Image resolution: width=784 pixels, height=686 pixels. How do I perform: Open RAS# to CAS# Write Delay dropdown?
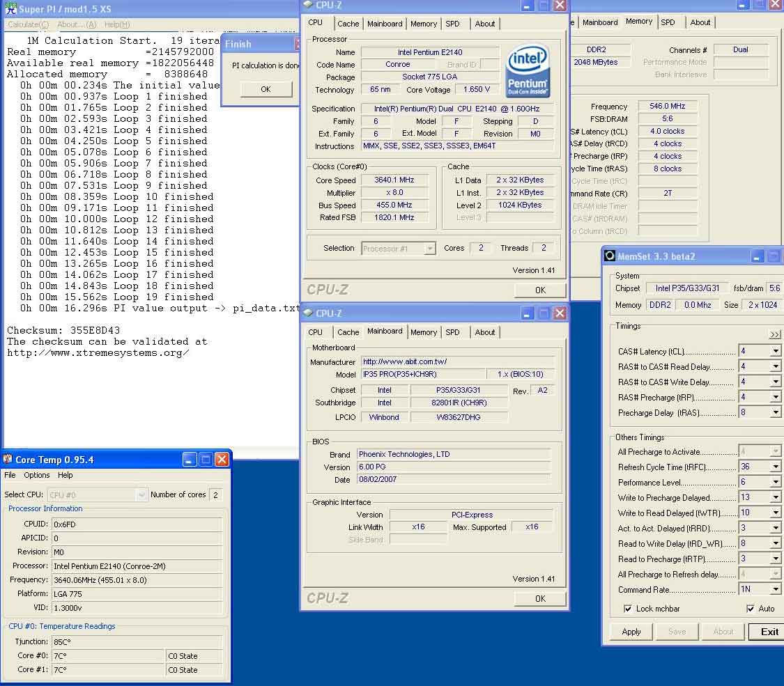coord(775,382)
